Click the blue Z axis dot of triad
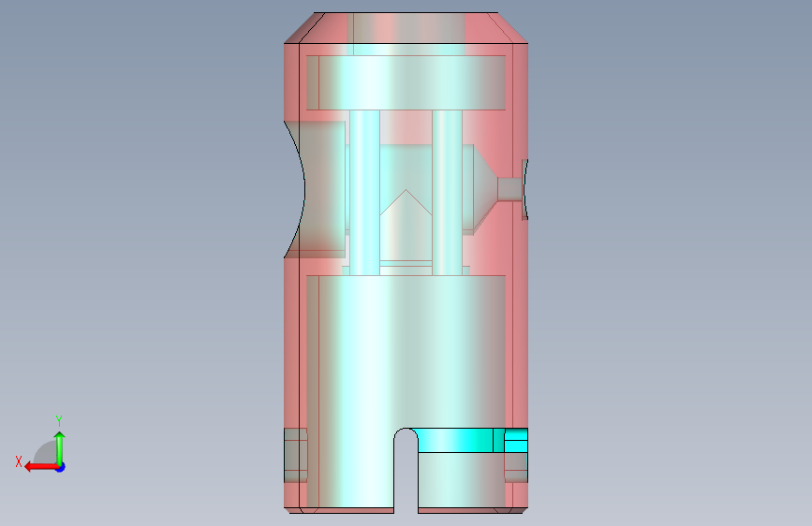812x526 pixels. point(61,467)
